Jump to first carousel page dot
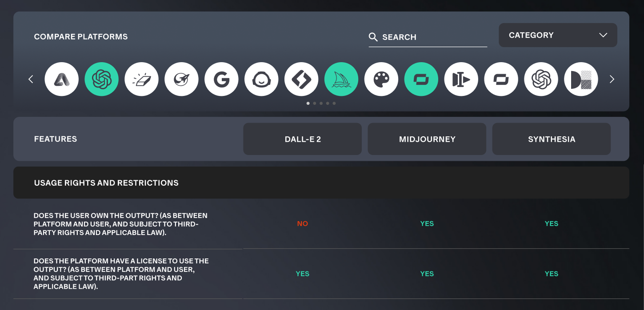Image resolution: width=644 pixels, height=310 pixels. [x=308, y=103]
